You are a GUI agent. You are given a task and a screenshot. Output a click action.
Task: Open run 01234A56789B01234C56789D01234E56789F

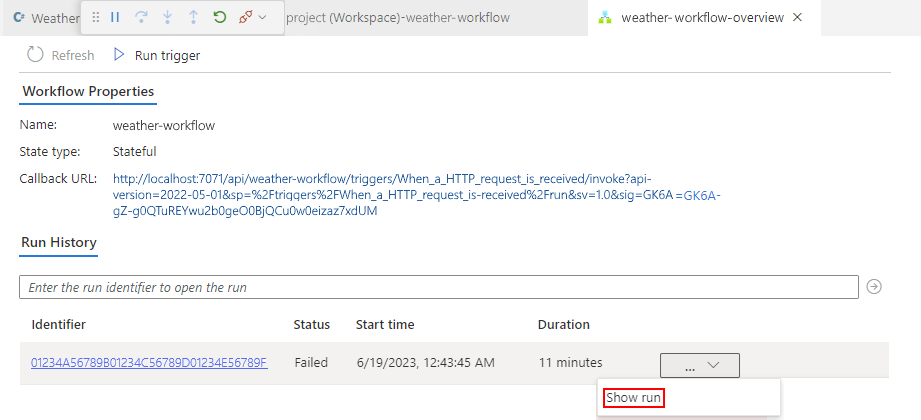click(x=149, y=363)
